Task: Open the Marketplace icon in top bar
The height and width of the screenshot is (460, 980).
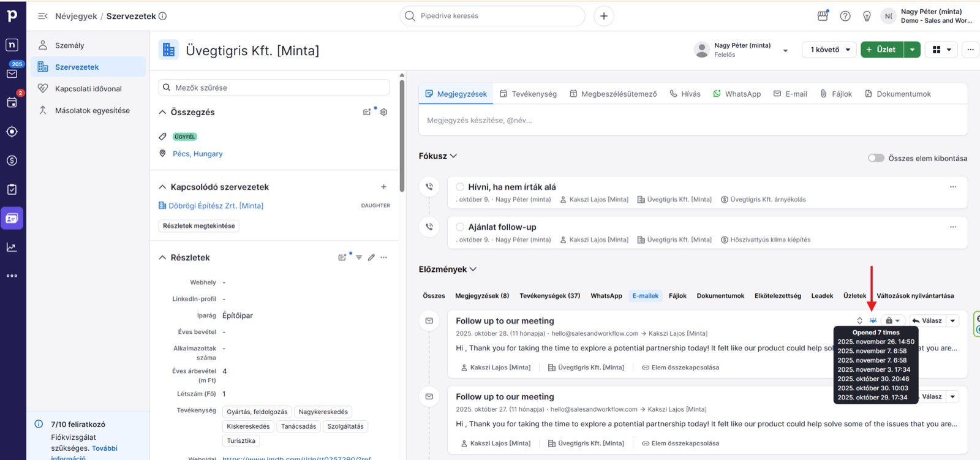Action: pyautogui.click(x=823, y=16)
